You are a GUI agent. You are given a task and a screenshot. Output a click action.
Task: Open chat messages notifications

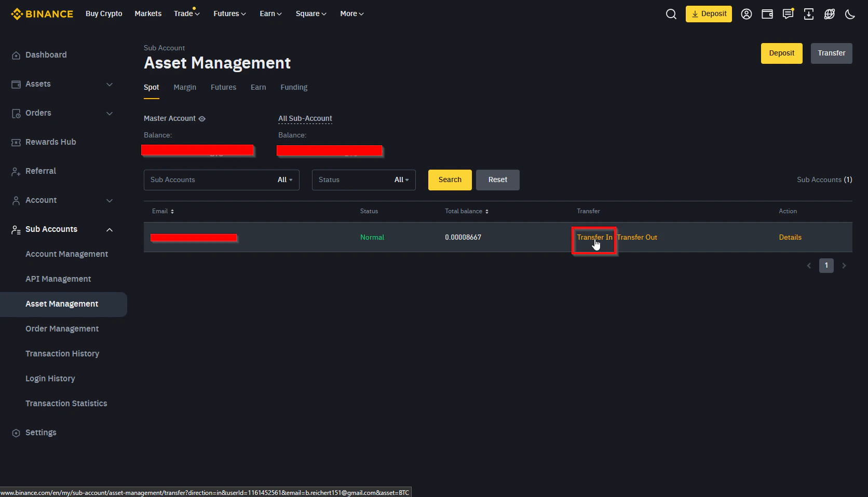[x=788, y=14]
